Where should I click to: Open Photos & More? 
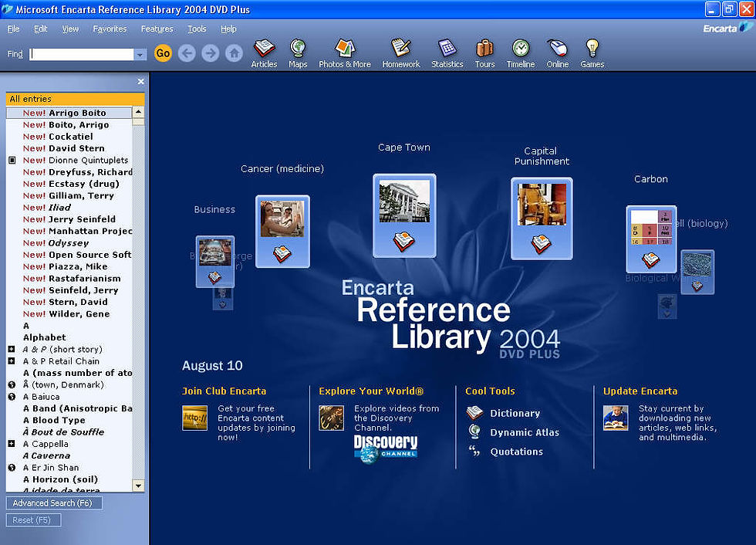pyautogui.click(x=345, y=53)
